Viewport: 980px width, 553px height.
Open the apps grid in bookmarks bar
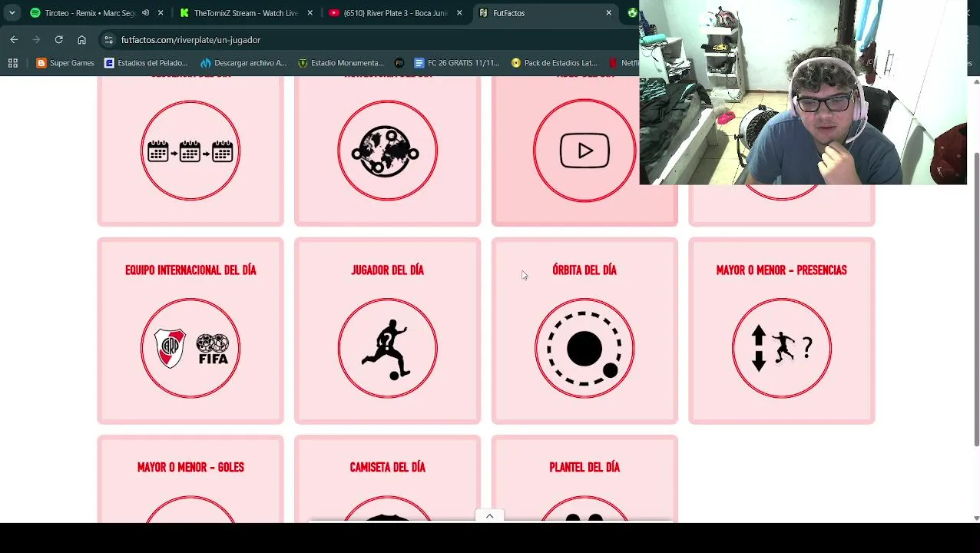pyautogui.click(x=12, y=63)
